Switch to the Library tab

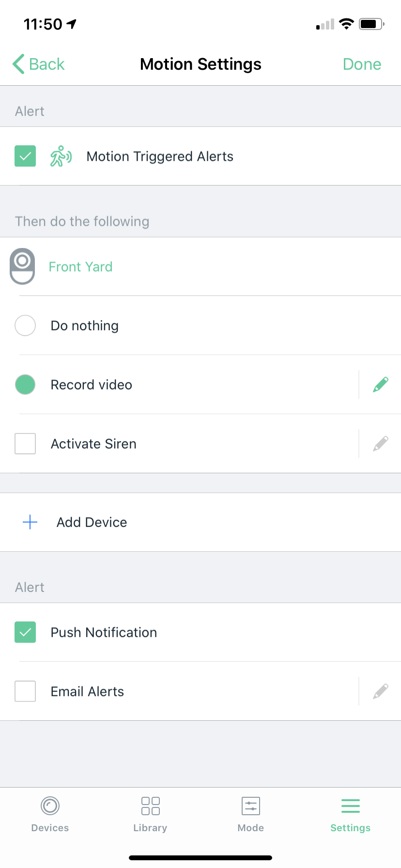[x=150, y=815]
